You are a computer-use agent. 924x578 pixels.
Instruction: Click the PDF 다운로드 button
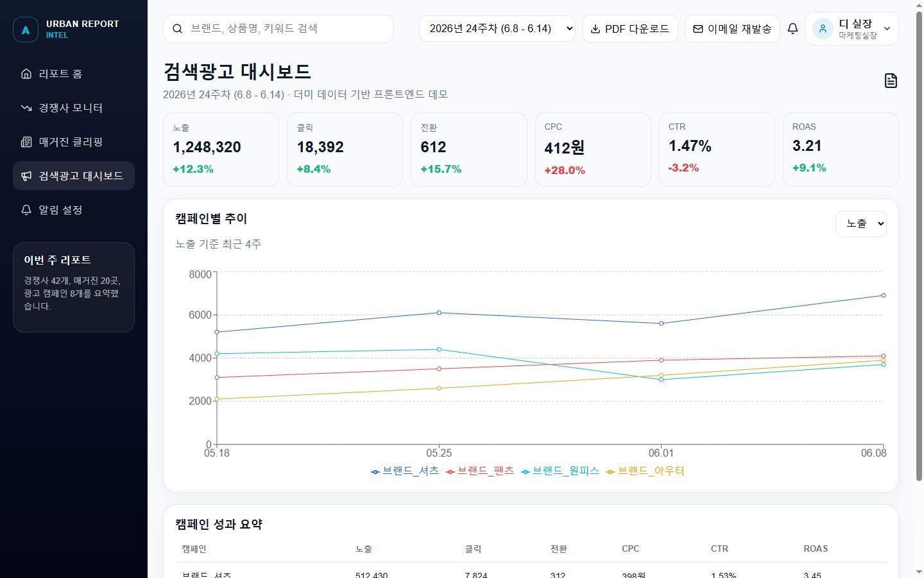630,29
